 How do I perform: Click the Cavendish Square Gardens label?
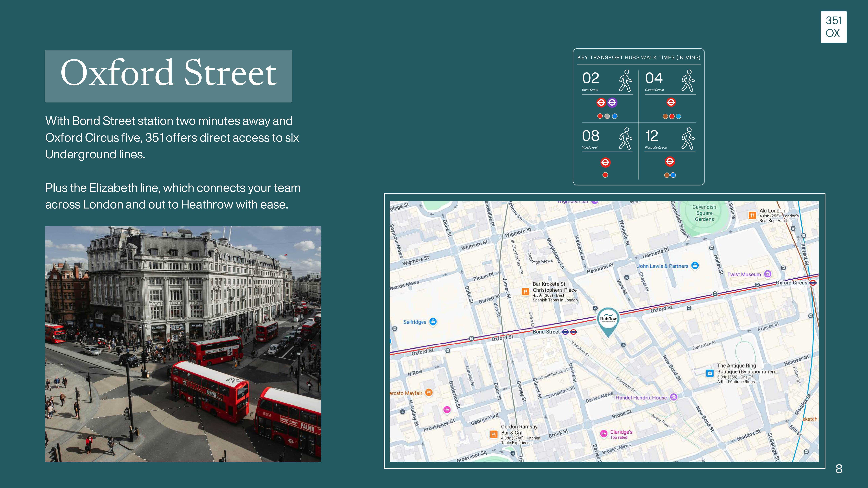(x=704, y=213)
